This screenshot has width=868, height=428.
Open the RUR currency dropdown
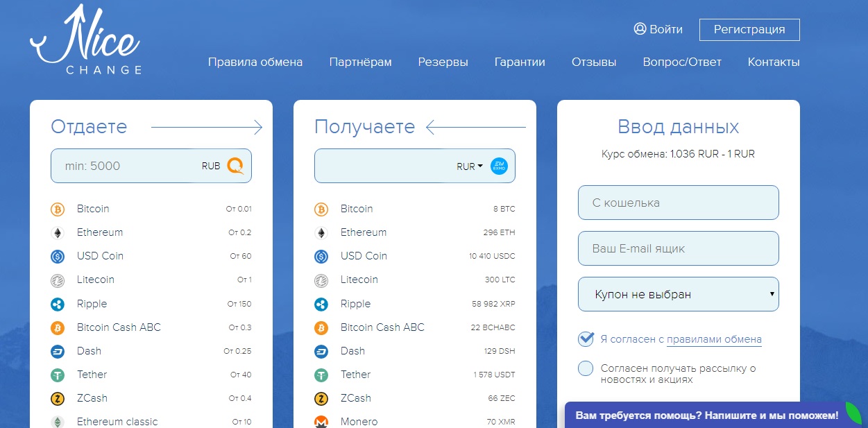pyautogui.click(x=470, y=166)
